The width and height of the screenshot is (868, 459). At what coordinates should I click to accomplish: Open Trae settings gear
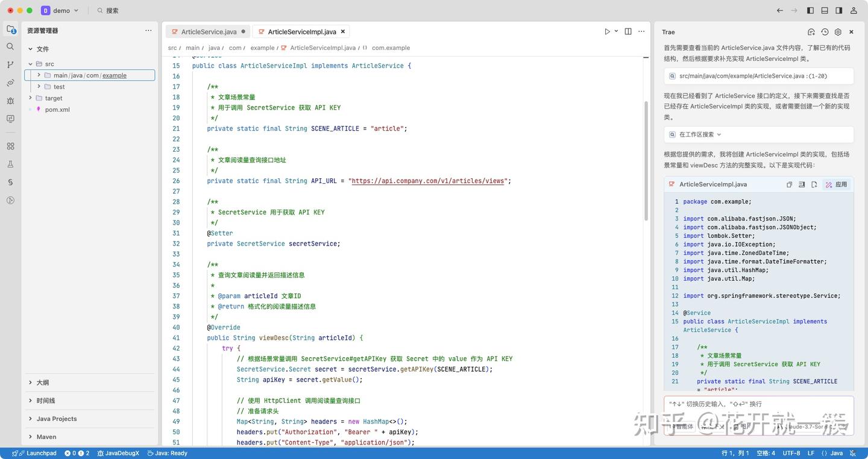coord(837,32)
